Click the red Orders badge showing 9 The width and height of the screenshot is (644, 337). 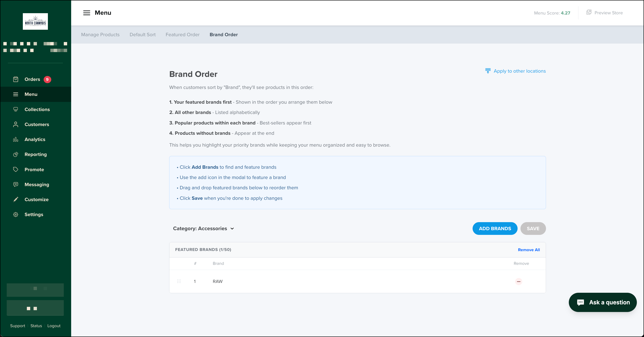(x=47, y=79)
